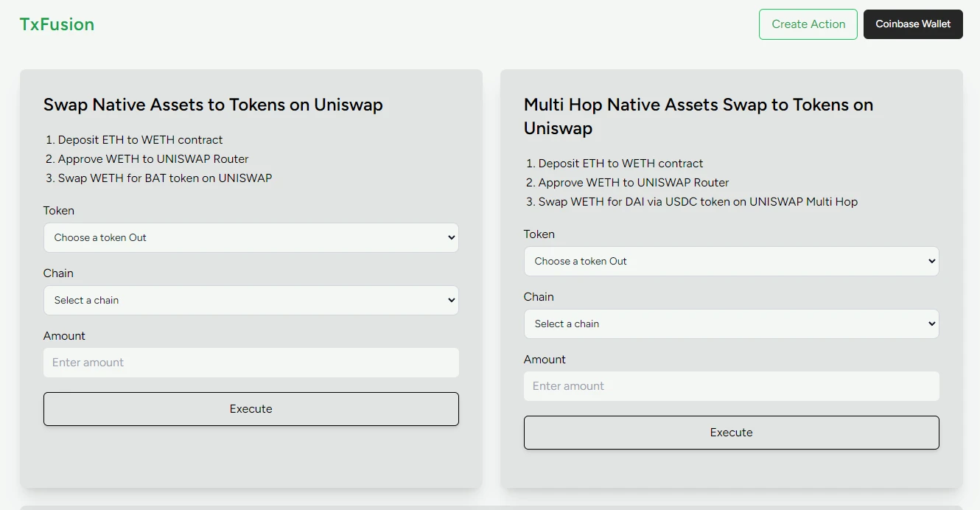Image resolution: width=980 pixels, height=510 pixels.
Task: Click the "Swap WETH for BAT token" step
Action: 164,178
